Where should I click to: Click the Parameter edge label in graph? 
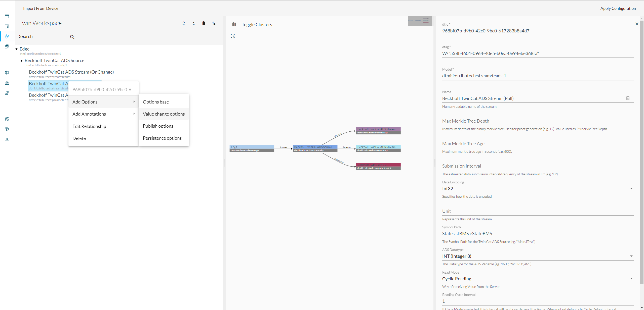(339, 160)
